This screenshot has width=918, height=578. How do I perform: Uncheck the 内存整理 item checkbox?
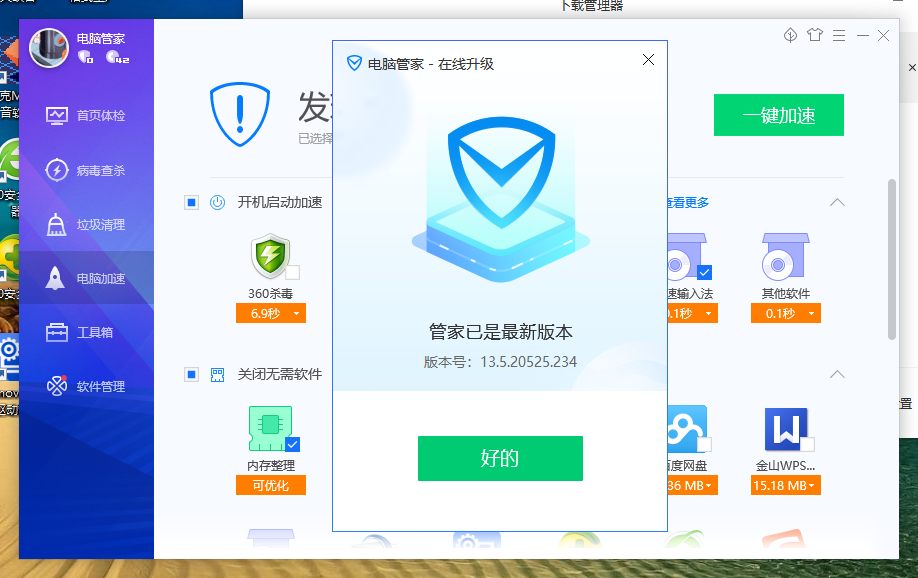click(293, 444)
